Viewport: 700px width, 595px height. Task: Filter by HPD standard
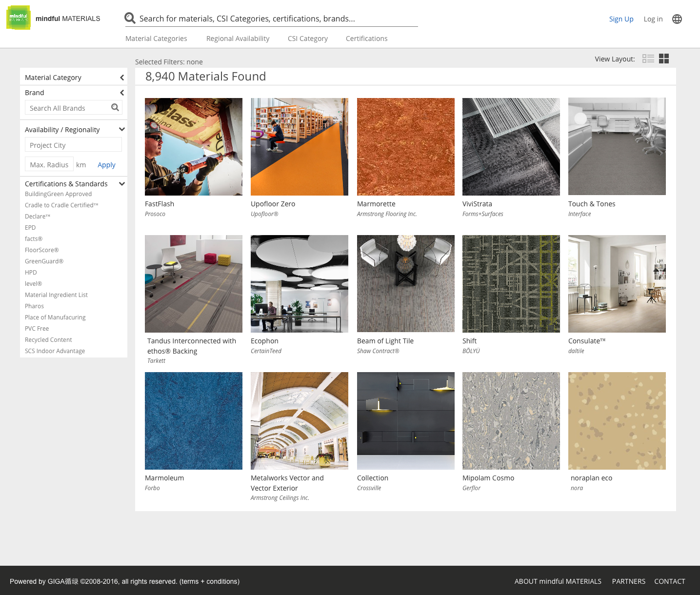[31, 273]
